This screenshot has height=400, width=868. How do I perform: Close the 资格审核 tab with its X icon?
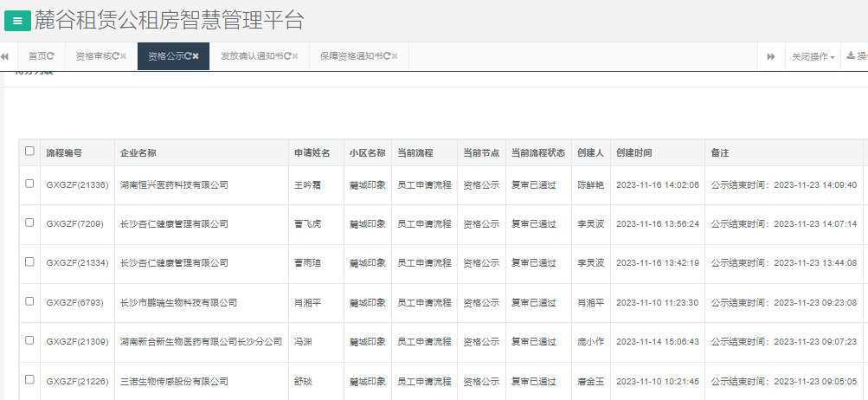tap(124, 56)
